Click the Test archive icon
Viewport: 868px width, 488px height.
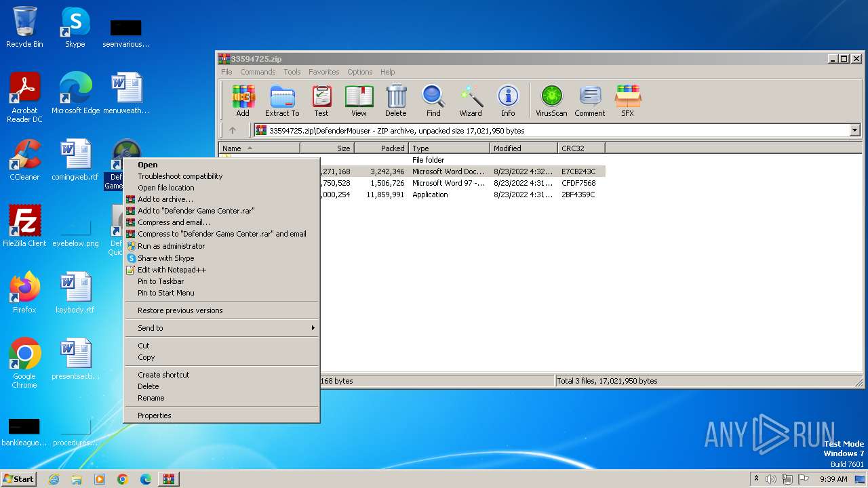coord(321,100)
